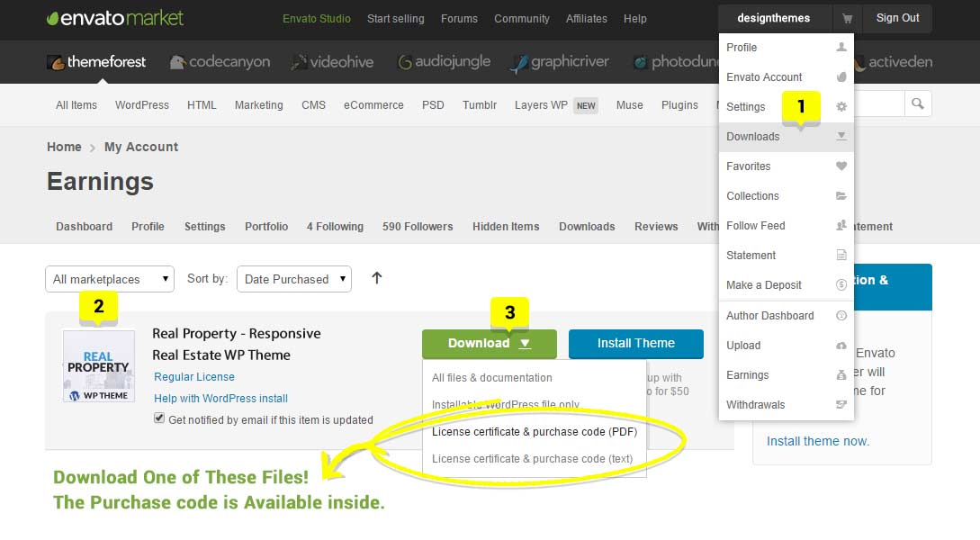The height and width of the screenshot is (540, 980).
Task: Click the Install Theme button
Action: (636, 344)
